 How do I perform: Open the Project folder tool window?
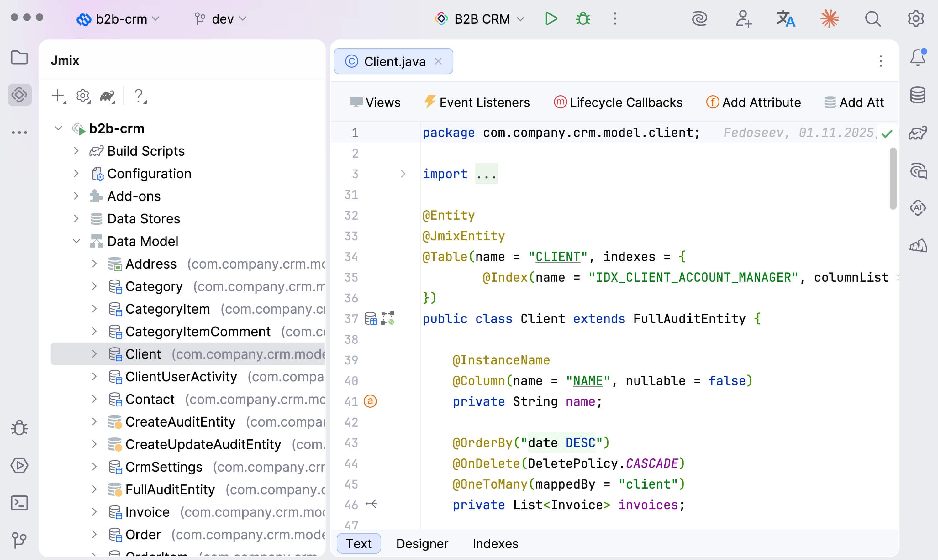[19, 58]
